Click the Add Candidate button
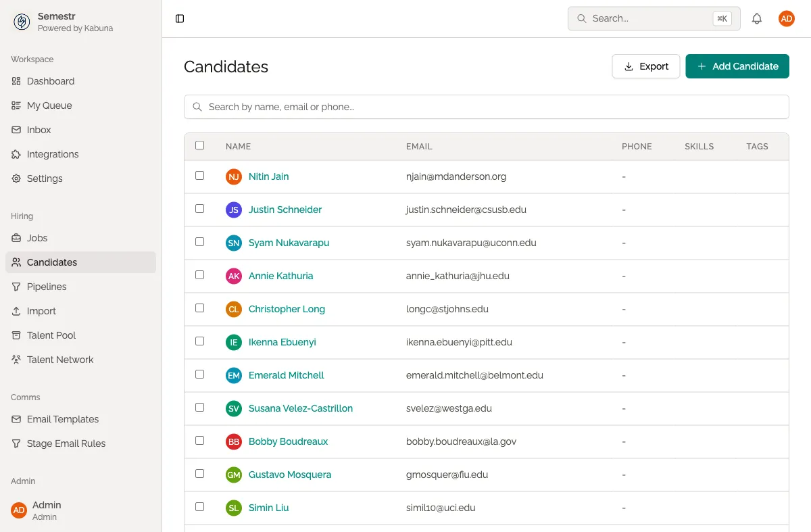Image resolution: width=811 pixels, height=532 pixels. [x=737, y=66]
